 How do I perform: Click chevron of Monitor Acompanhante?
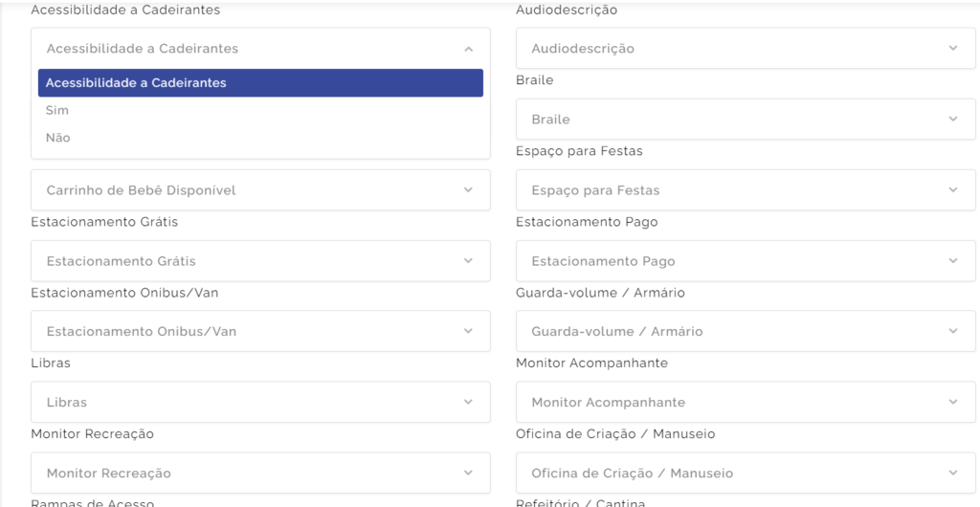[x=953, y=402]
